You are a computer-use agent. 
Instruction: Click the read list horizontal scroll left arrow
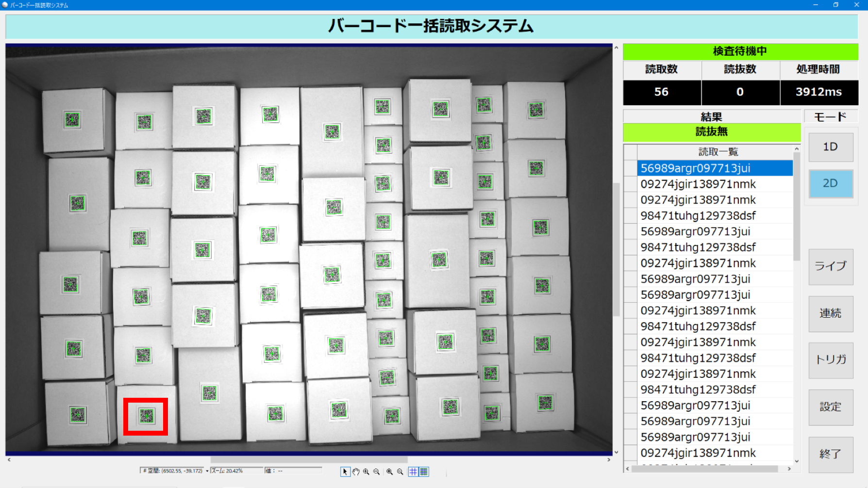[x=628, y=469]
